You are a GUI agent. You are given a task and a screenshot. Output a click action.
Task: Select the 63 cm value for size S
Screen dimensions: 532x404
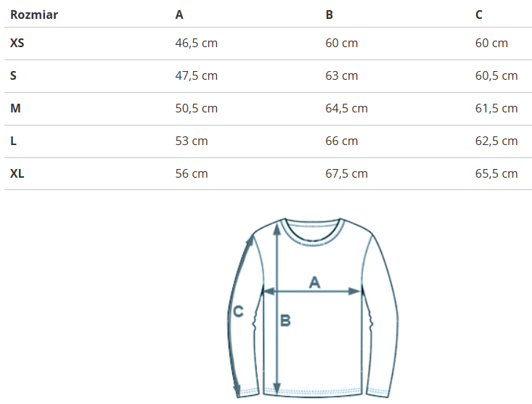coord(341,75)
